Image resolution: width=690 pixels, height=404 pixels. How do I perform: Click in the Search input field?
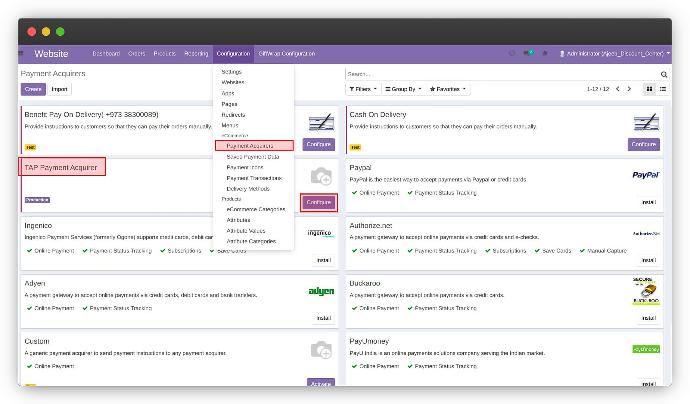tap(500, 74)
